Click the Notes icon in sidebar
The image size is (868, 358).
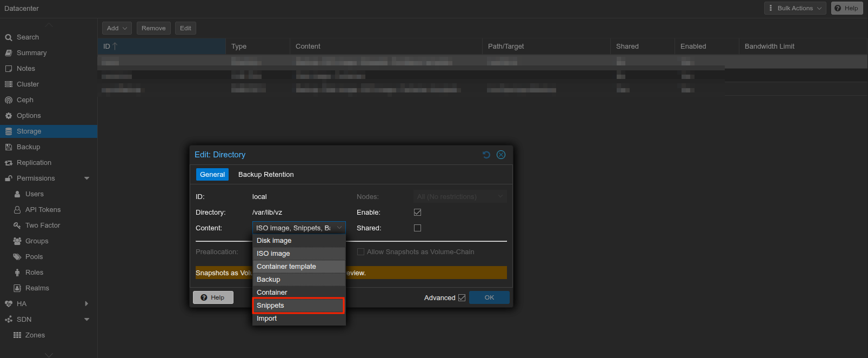click(x=9, y=69)
